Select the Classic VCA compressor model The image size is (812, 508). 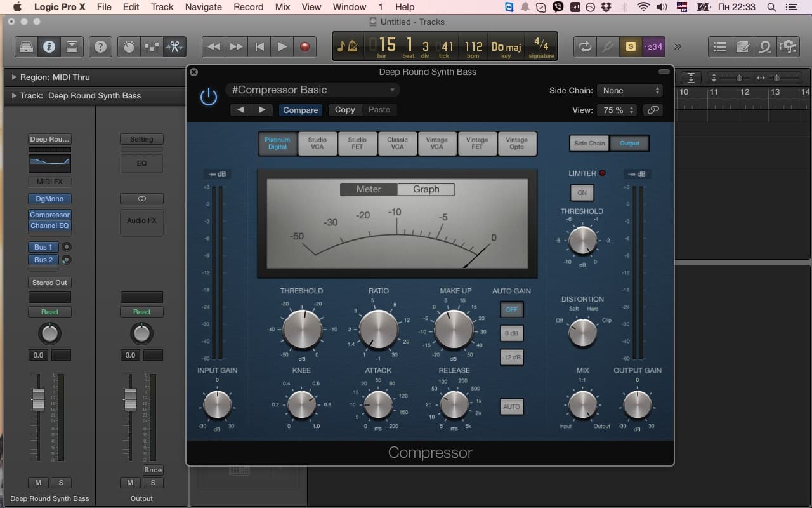coord(397,144)
